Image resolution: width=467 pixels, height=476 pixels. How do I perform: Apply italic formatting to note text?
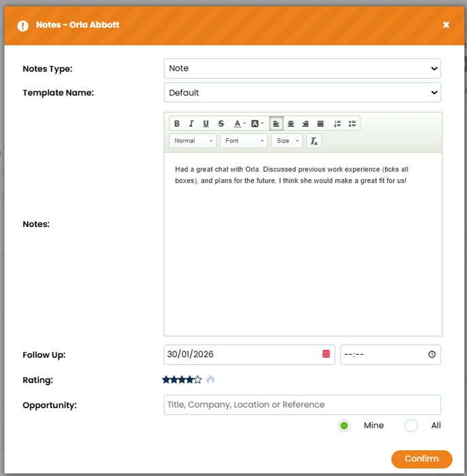[191, 123]
